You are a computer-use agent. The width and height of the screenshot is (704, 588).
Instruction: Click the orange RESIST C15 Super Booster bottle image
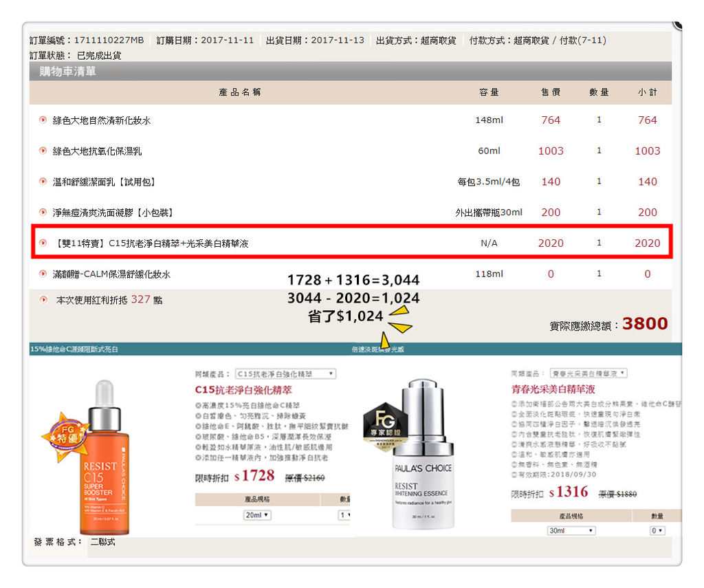[104, 457]
